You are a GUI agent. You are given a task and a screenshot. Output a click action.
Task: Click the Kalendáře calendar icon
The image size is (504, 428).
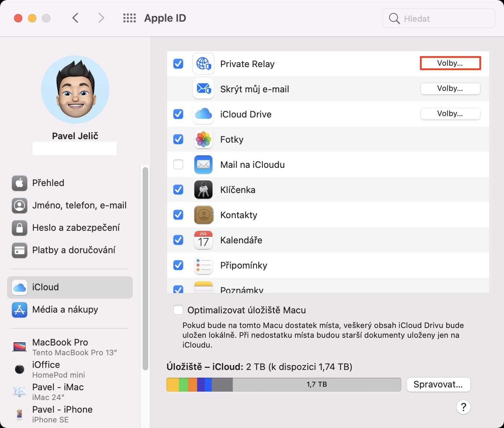tap(203, 240)
